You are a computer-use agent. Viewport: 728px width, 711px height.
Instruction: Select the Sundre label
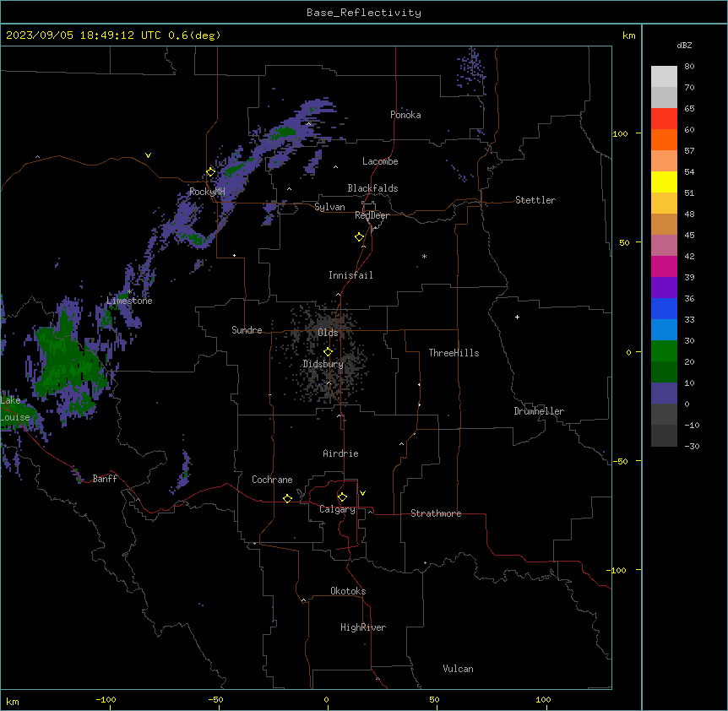[x=247, y=330]
